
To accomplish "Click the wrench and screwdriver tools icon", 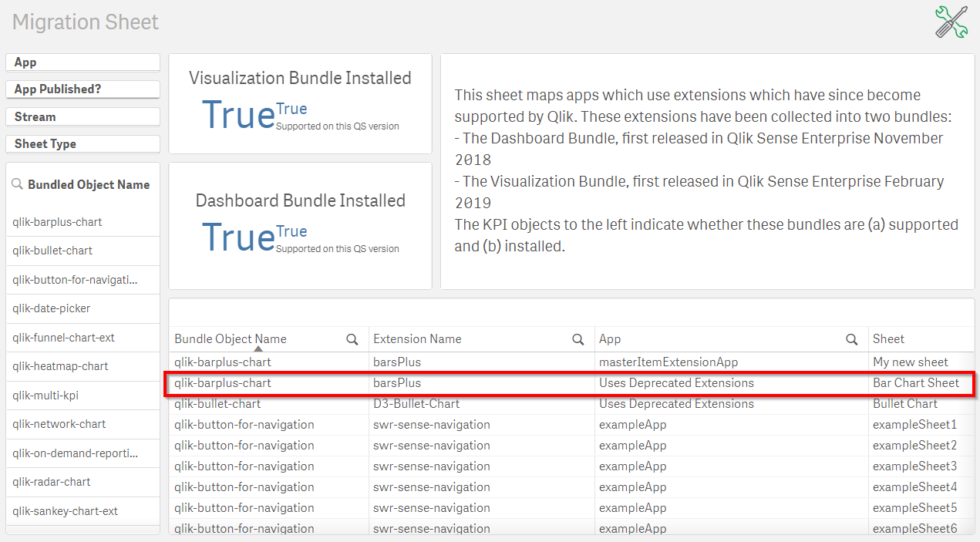I will (x=951, y=22).
